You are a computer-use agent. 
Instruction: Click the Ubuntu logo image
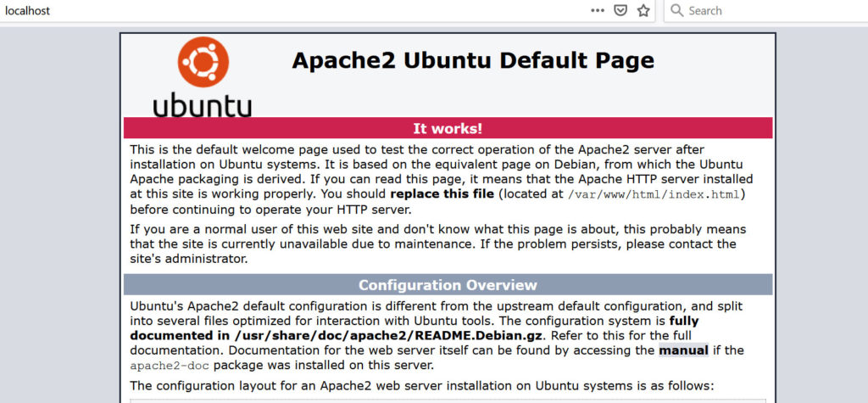(x=203, y=76)
